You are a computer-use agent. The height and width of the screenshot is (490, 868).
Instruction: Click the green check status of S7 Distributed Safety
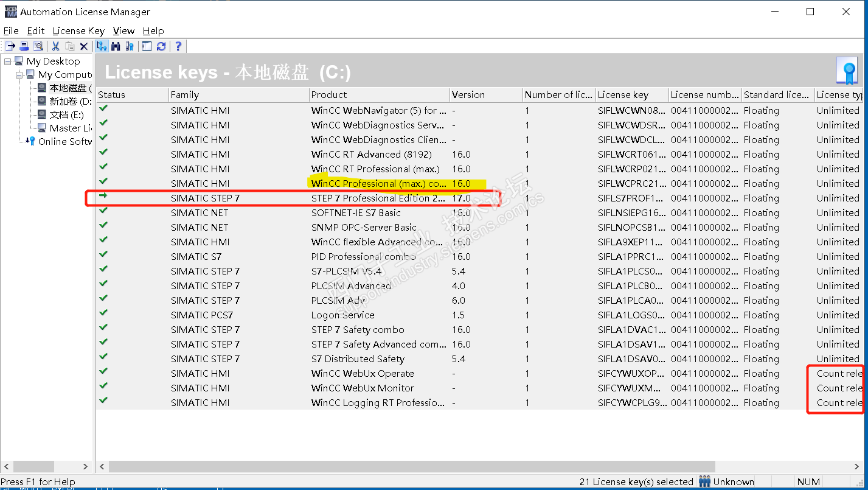click(x=103, y=357)
